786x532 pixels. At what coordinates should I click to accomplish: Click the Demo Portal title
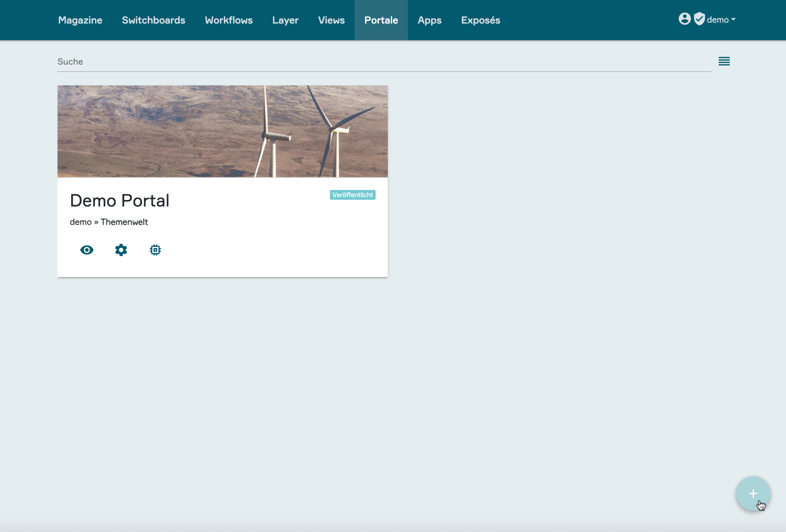pos(119,200)
